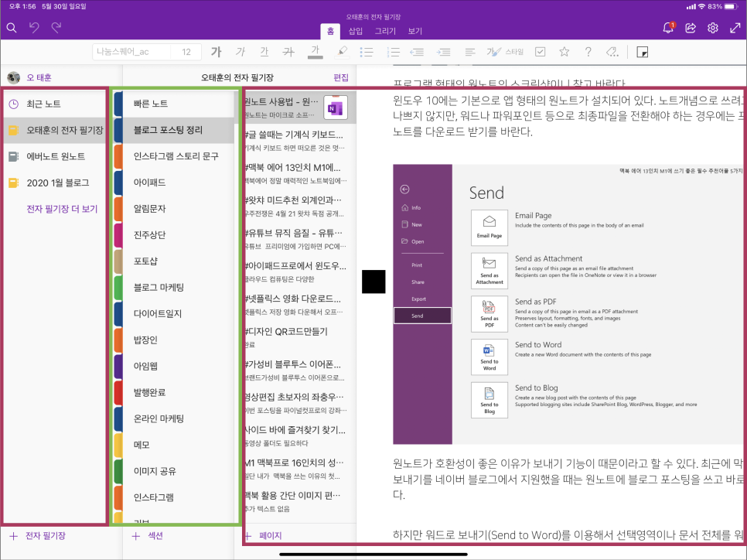747x560 pixels.
Task: Click 전자 필기장 더 보기 link
Action: pos(62,209)
